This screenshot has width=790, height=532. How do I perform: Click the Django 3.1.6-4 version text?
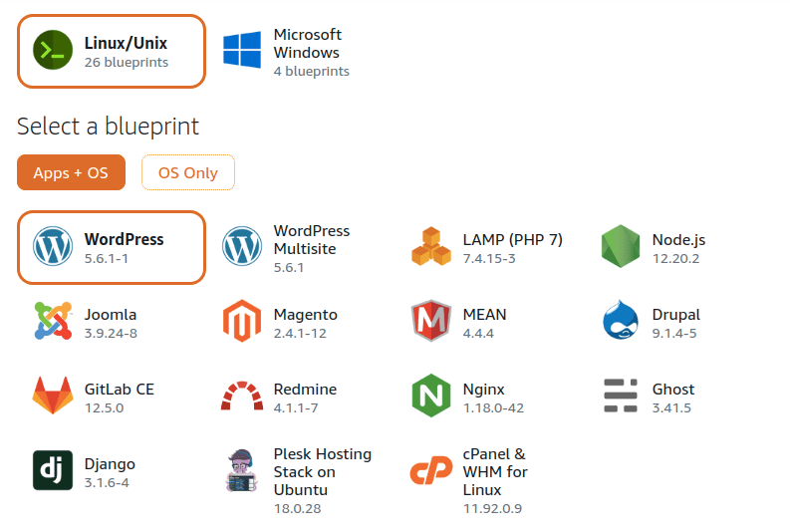point(107,482)
